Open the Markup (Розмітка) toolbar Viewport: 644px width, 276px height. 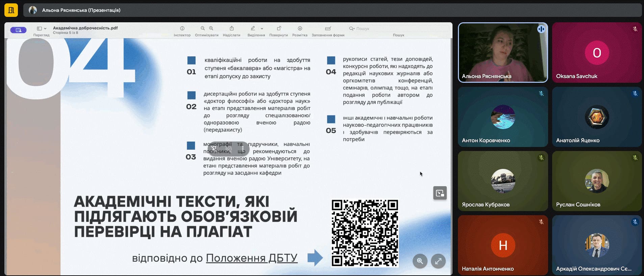300,29
